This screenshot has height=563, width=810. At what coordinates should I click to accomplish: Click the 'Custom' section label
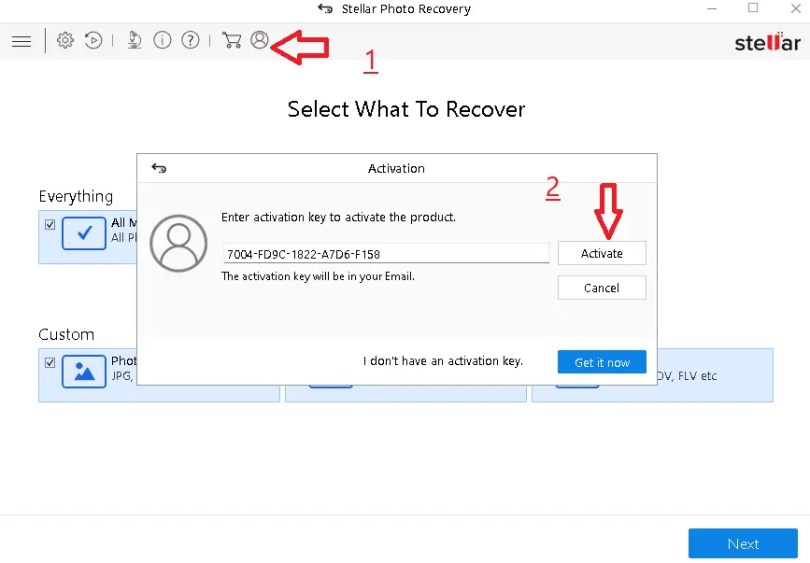coord(66,334)
